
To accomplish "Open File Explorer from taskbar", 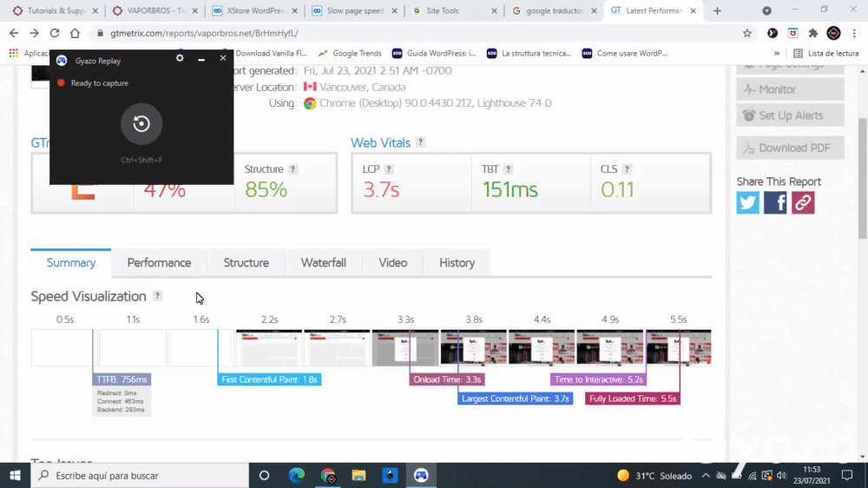I will [358, 475].
